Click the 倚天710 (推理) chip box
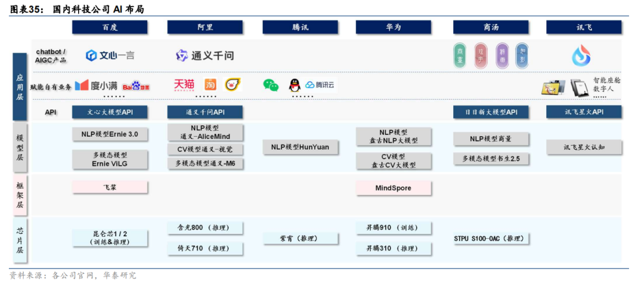The height and width of the screenshot is (284, 644). tap(205, 248)
